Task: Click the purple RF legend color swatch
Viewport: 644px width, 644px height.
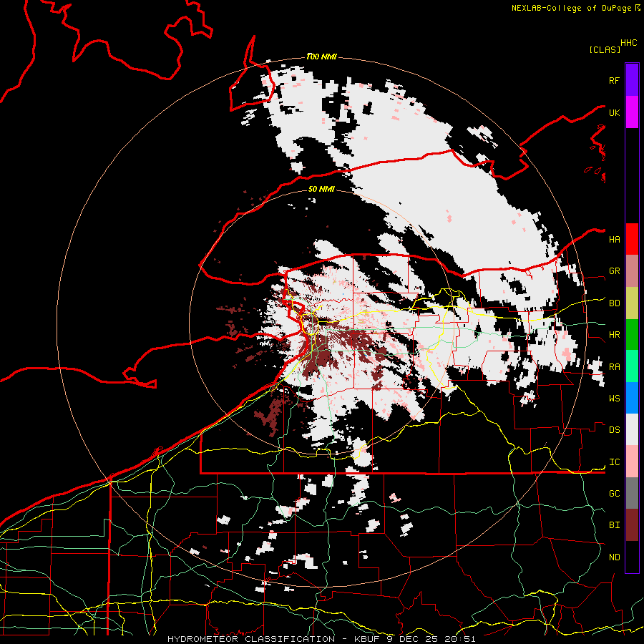Action: [632, 80]
